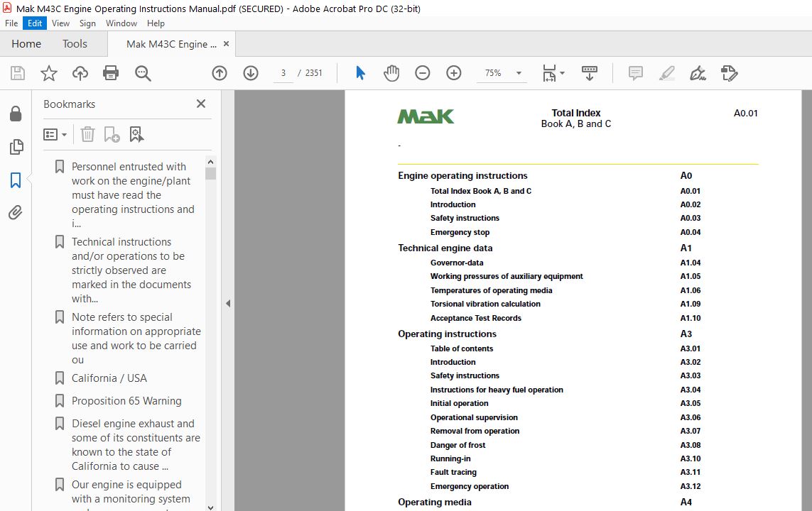Go to previous page arrow
This screenshot has width=812, height=511.
click(220, 73)
